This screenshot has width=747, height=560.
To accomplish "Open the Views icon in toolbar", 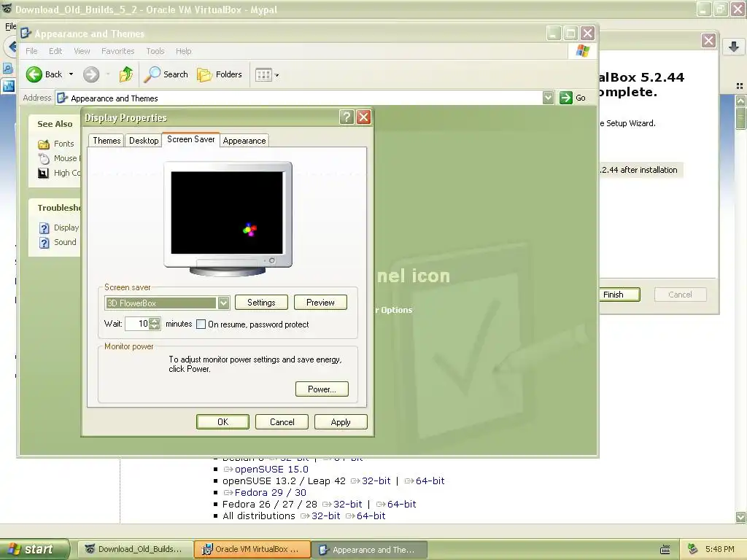I will 263,75.
